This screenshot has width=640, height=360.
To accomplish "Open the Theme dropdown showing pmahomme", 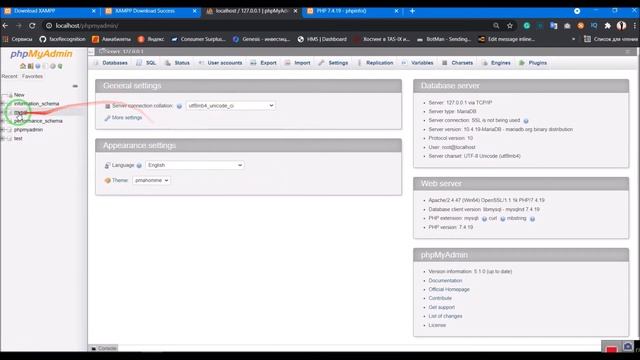I will click(x=151, y=180).
